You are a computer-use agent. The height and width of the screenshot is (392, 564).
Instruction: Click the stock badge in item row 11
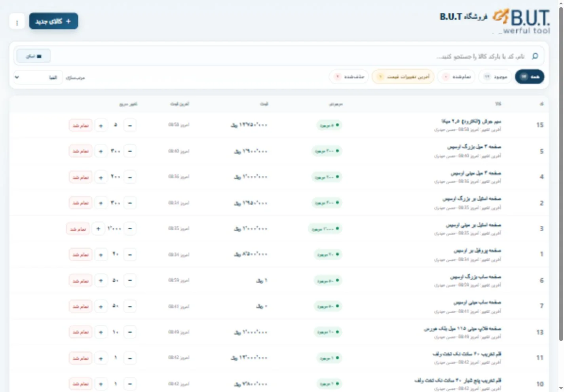[x=330, y=358]
